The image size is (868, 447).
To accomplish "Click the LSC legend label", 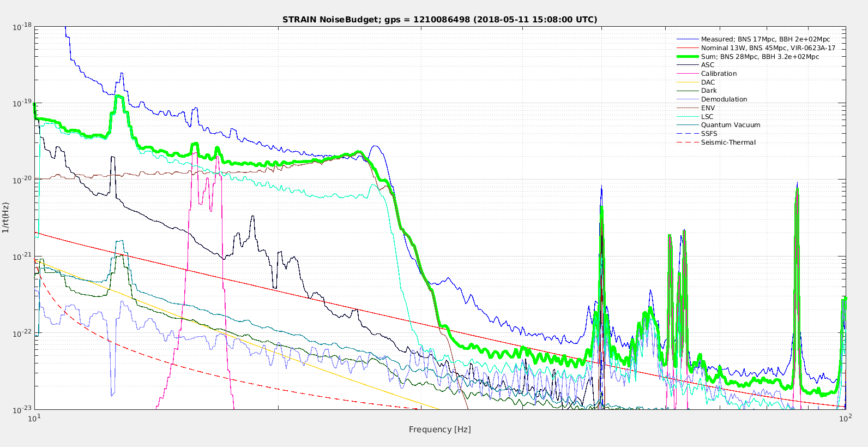I will [707, 117].
